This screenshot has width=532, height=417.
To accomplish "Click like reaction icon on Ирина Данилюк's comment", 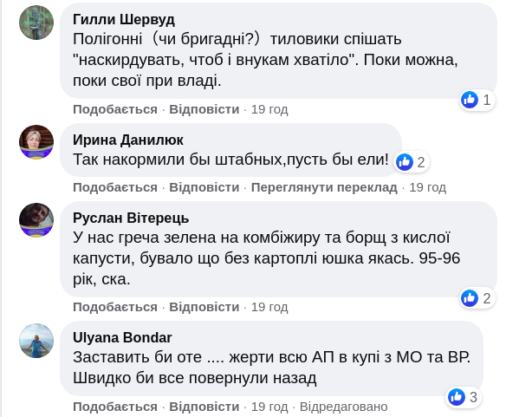I will click(405, 161).
